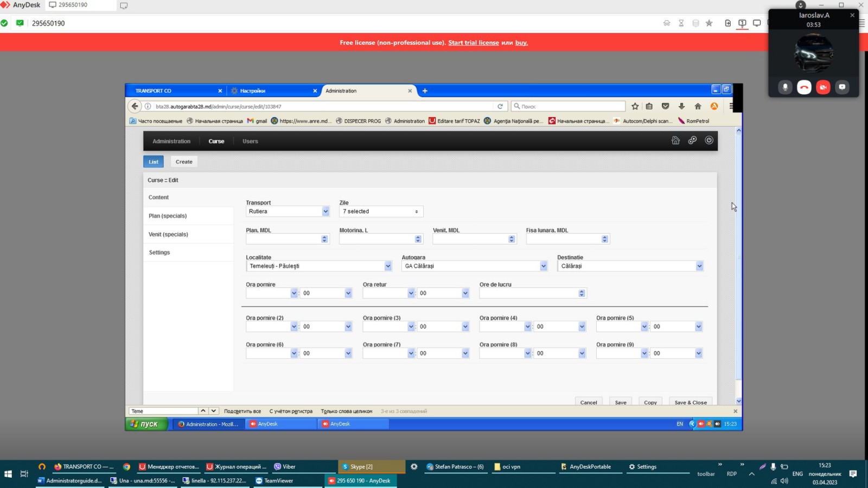Viewport: 868px width, 488px height.
Task: Open the Zile dropdown with 7 selected
Action: 381,211
